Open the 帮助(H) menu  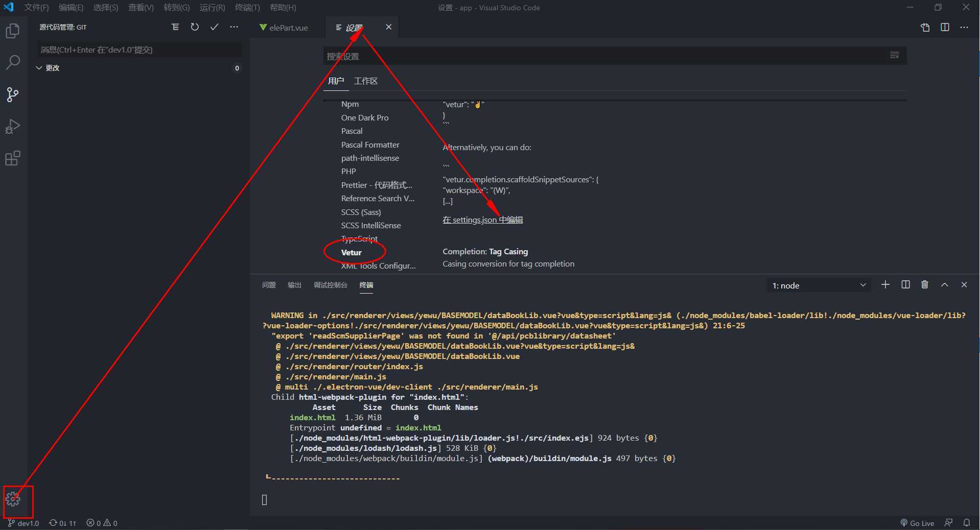pos(283,8)
